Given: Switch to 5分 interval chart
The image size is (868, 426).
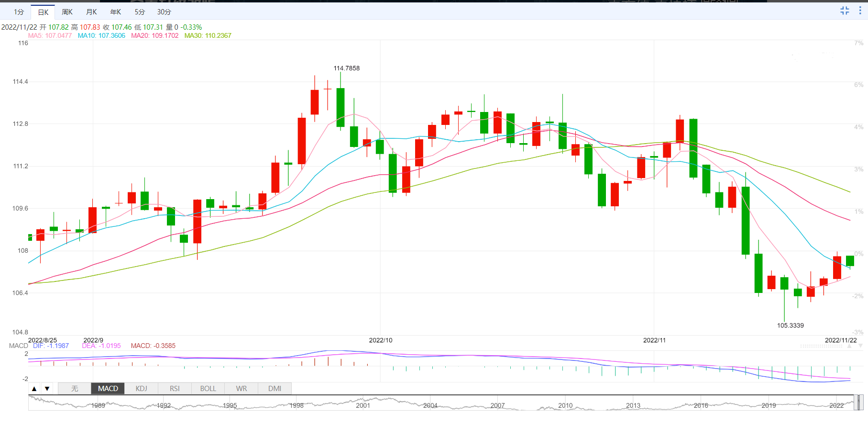Looking at the screenshot, I should 140,12.
